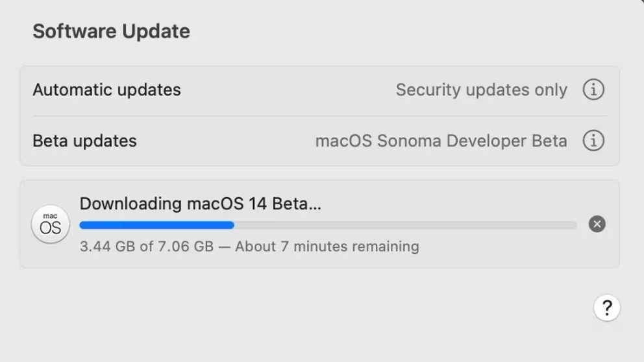Click the Software Update heading
The image size is (644, 362).
tap(111, 31)
